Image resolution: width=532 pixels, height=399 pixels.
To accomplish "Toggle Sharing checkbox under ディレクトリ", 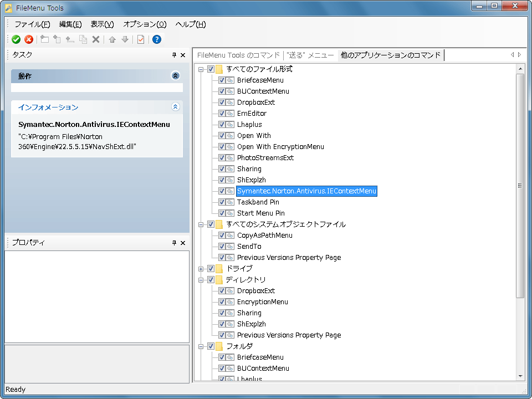I will (x=222, y=313).
